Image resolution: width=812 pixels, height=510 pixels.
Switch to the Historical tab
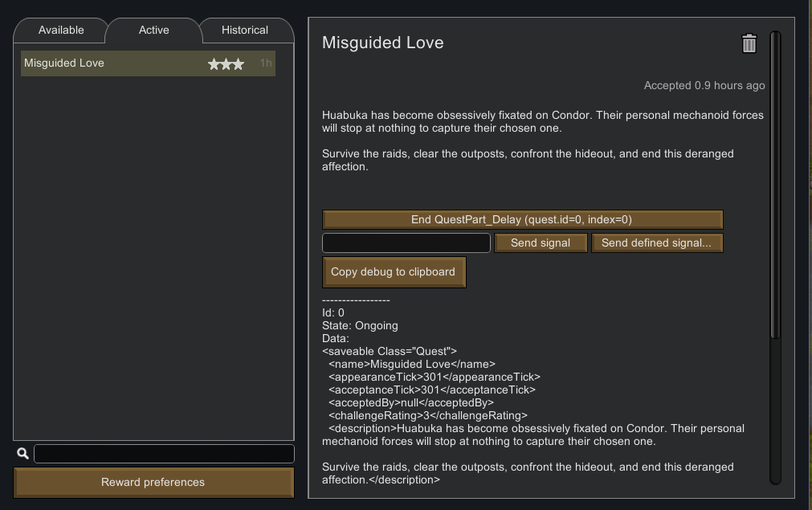tap(245, 30)
